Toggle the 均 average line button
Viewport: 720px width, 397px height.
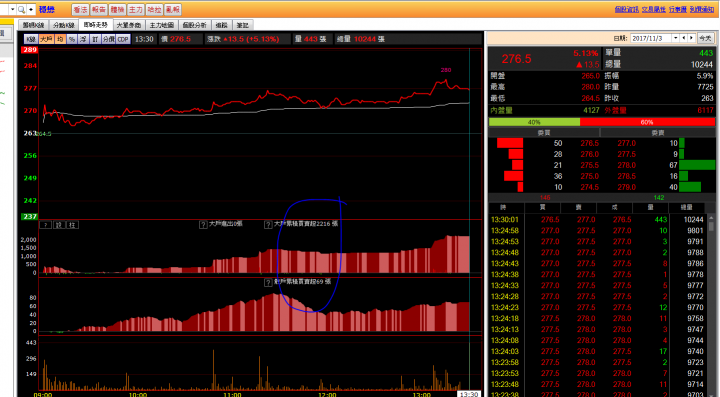click(x=60, y=39)
